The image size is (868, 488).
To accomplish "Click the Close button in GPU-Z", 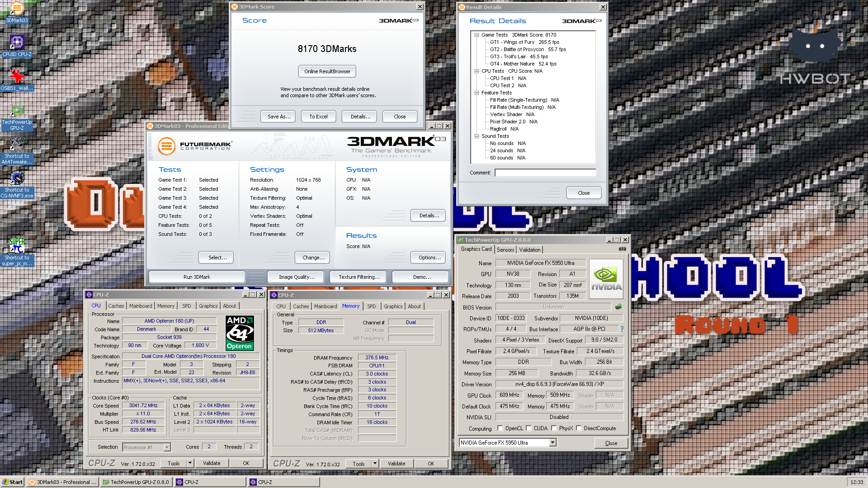I will [611, 443].
